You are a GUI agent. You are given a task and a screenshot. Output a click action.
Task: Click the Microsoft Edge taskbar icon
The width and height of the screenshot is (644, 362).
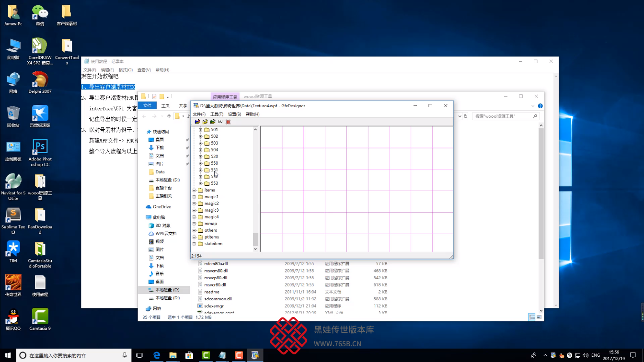tap(156, 355)
